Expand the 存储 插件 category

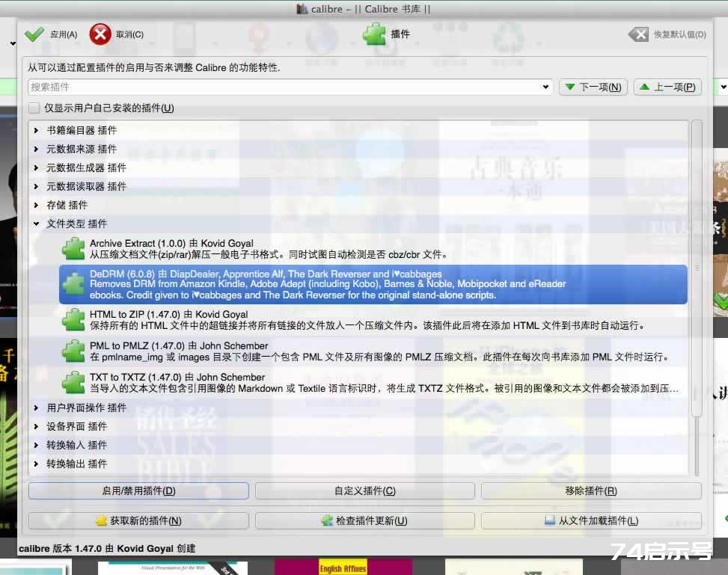pos(36,205)
